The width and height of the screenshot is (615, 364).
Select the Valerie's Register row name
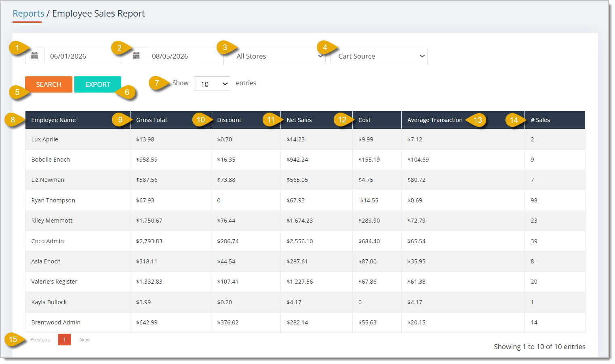54,282
